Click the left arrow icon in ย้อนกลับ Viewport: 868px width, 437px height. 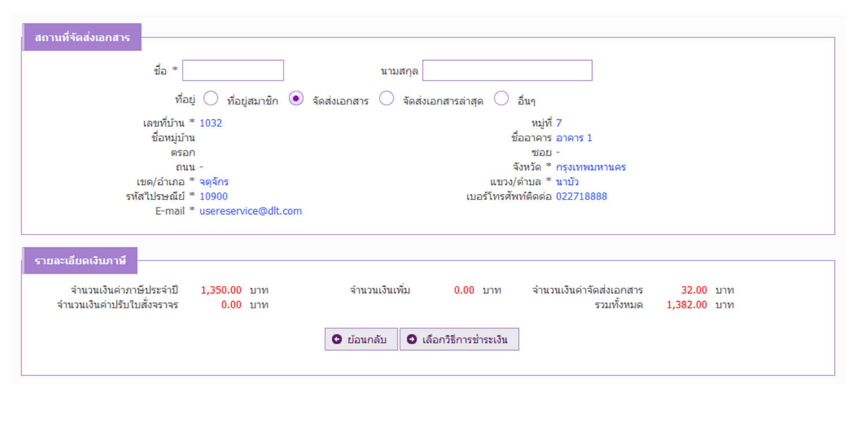pos(337,340)
